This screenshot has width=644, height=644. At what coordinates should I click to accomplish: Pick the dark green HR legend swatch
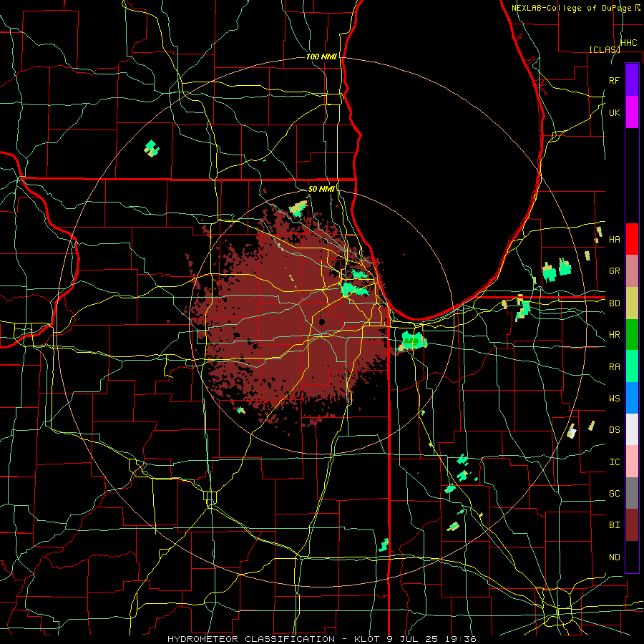(632, 335)
